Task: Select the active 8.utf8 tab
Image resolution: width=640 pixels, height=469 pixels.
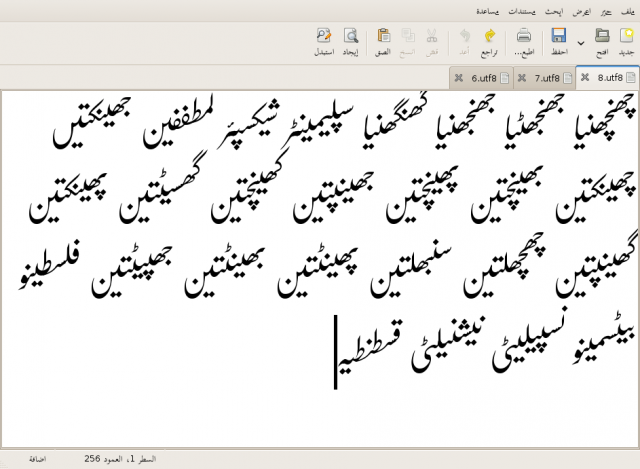Action: click(610, 78)
